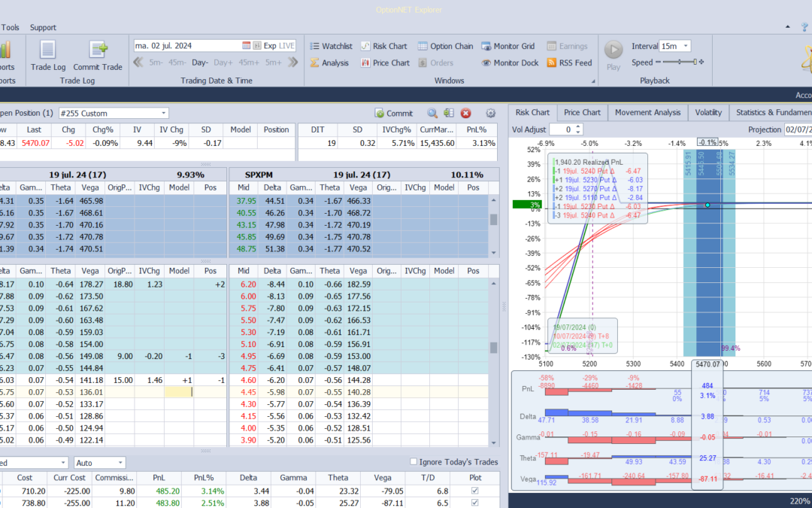The height and width of the screenshot is (508, 812).
Task: Open the Windows group dialog launcher
Action: click(x=592, y=81)
